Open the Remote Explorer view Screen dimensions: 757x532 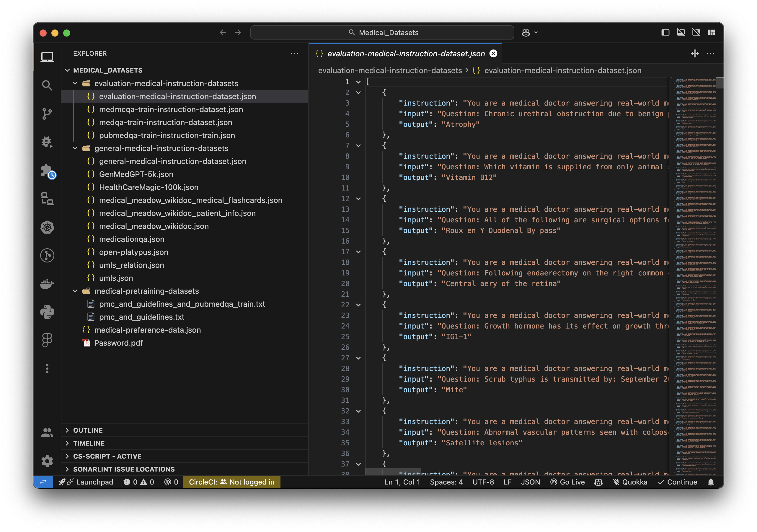[47, 199]
